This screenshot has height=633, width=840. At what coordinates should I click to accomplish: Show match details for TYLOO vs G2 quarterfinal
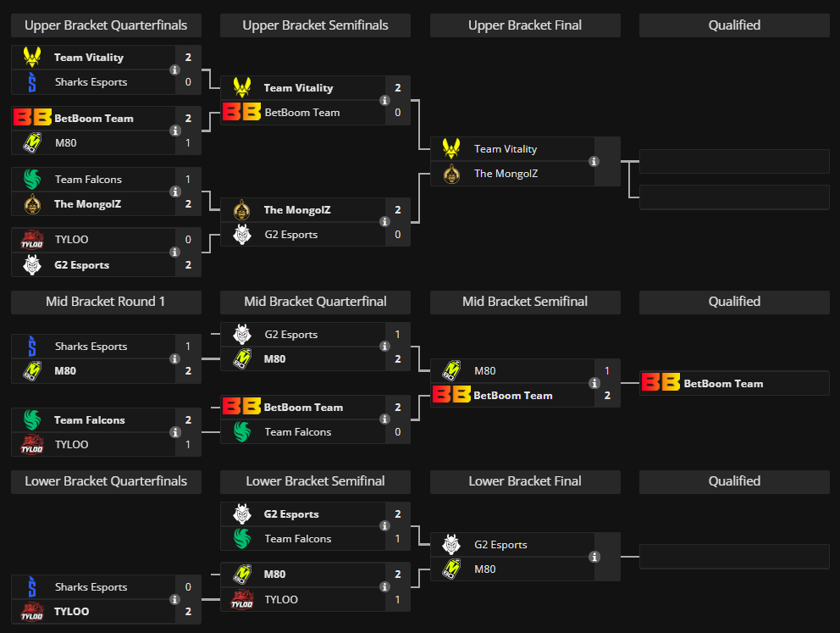click(x=174, y=253)
